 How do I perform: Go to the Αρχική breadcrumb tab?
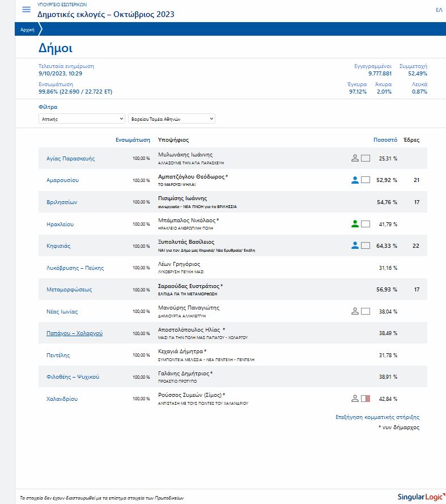point(27,29)
